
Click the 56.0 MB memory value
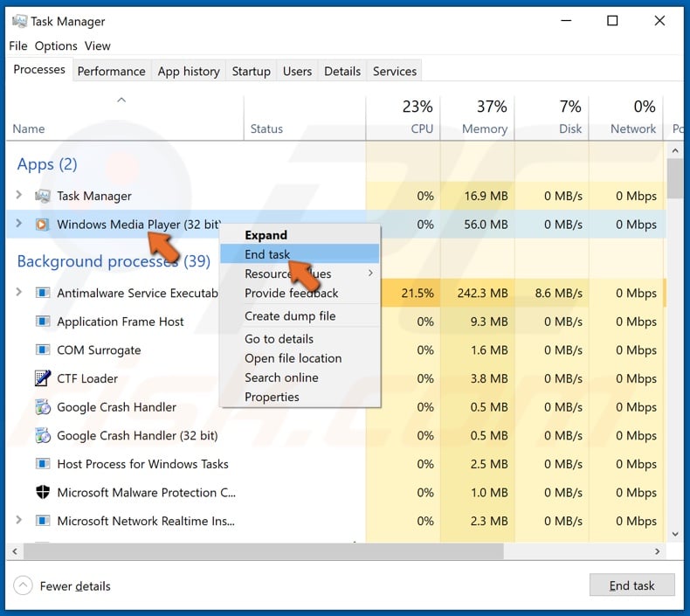coord(486,225)
